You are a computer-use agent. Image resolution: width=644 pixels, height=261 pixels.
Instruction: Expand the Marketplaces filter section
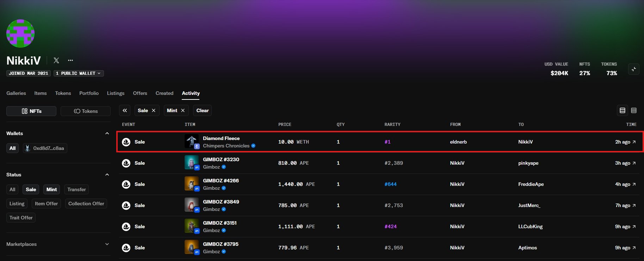pos(107,244)
